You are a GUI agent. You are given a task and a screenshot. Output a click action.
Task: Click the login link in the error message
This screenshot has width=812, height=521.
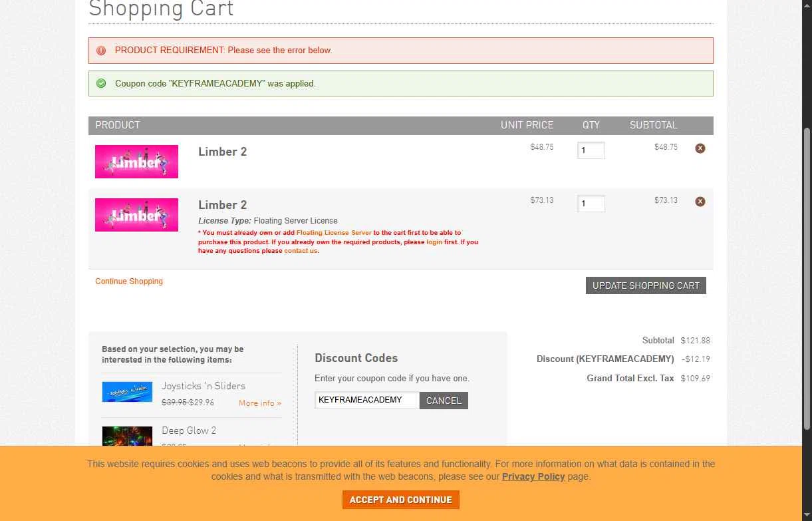click(x=434, y=242)
